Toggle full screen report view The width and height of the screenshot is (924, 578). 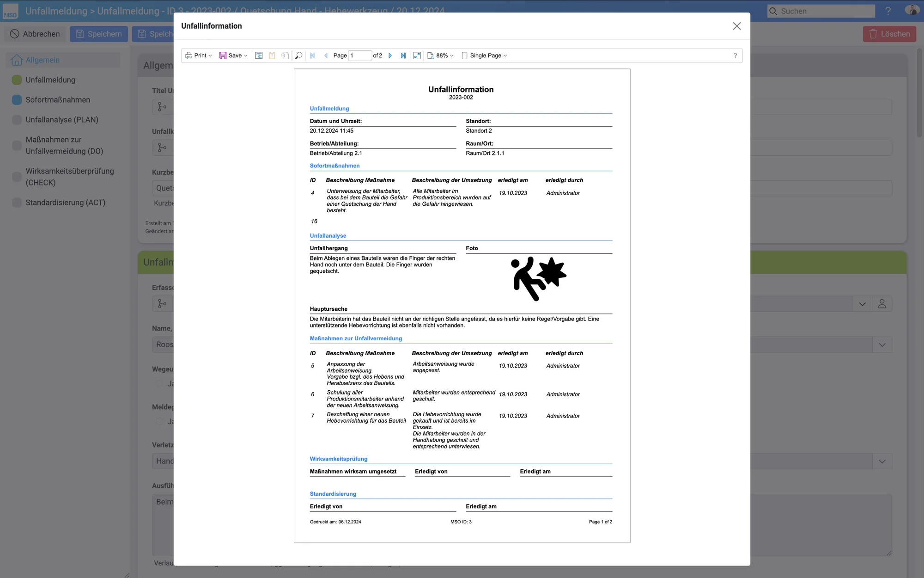[x=417, y=55]
